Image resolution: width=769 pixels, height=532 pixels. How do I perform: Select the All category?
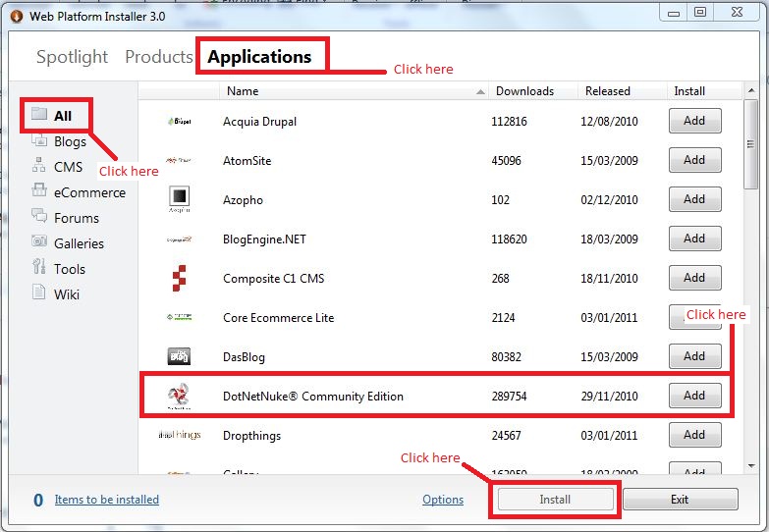[63, 116]
